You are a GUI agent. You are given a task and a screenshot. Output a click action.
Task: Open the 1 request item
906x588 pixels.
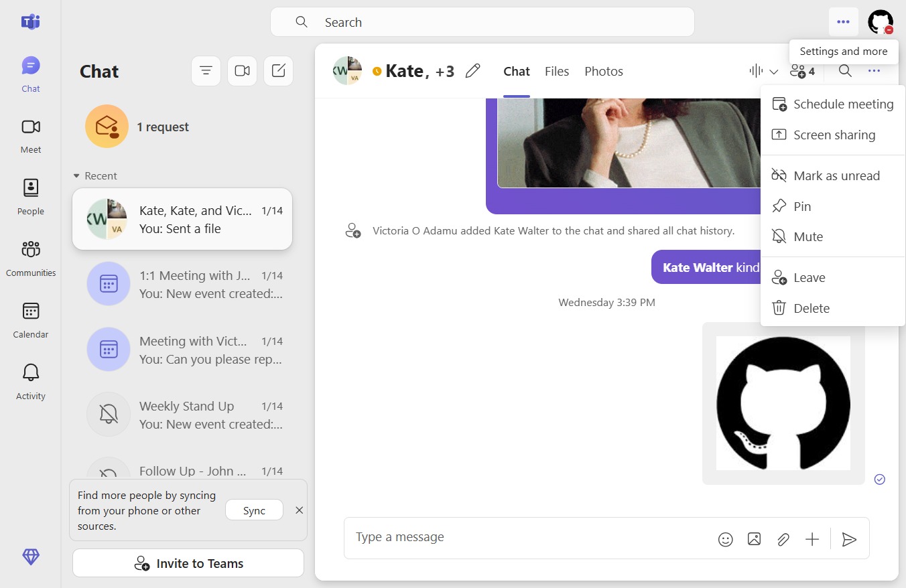(x=182, y=127)
